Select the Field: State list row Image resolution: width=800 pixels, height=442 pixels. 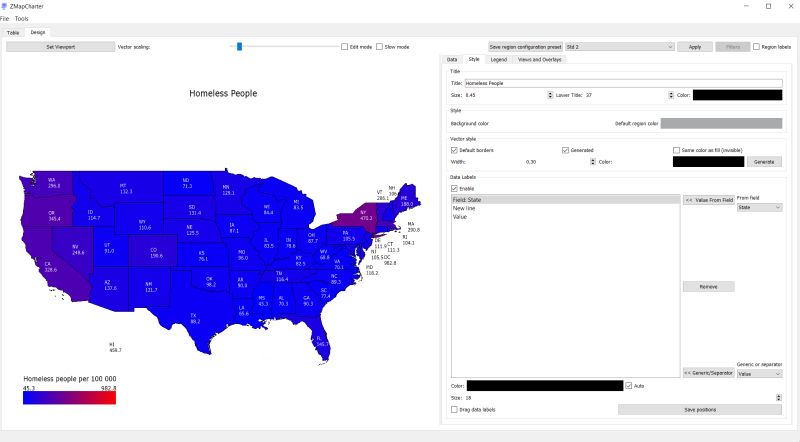565,200
